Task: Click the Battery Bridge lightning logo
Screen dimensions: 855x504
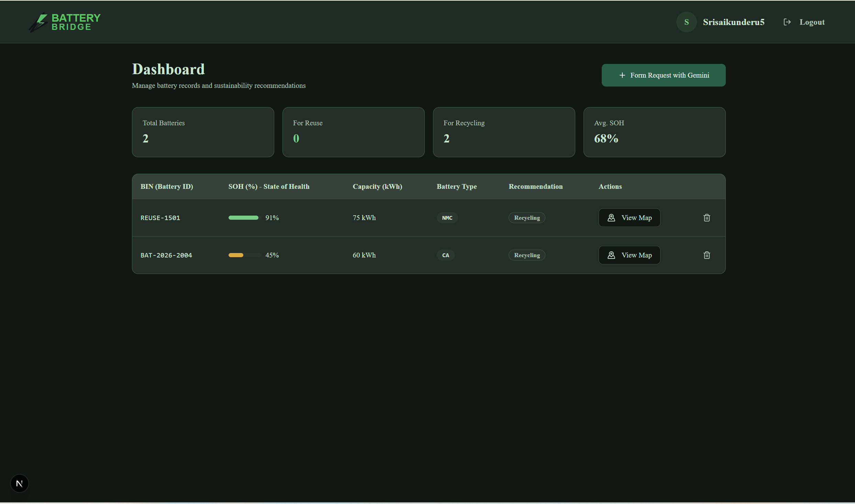Action: [38, 22]
